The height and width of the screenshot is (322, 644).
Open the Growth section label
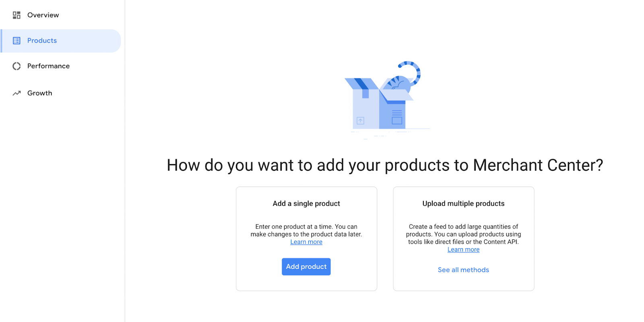coord(39,93)
